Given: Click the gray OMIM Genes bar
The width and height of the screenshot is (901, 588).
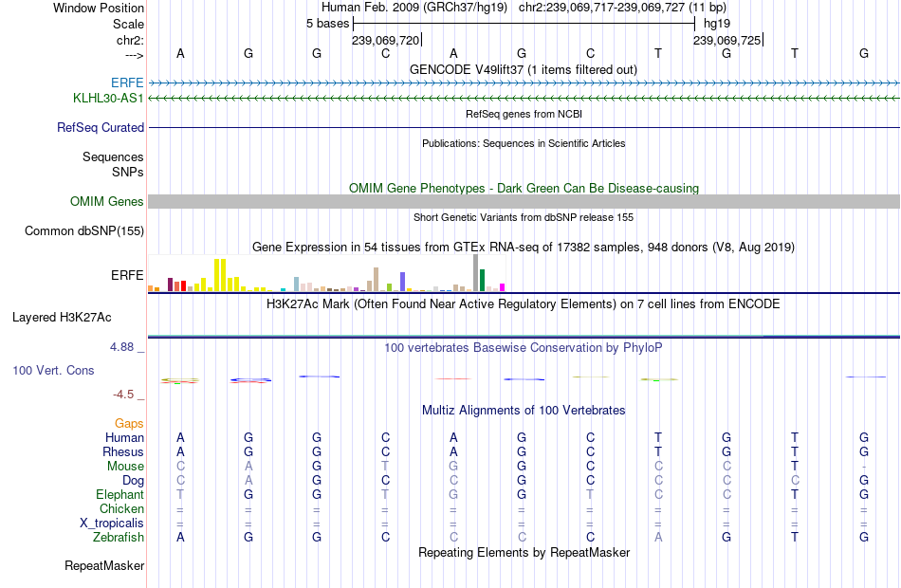Looking at the screenshot, I should pyautogui.click(x=524, y=201).
